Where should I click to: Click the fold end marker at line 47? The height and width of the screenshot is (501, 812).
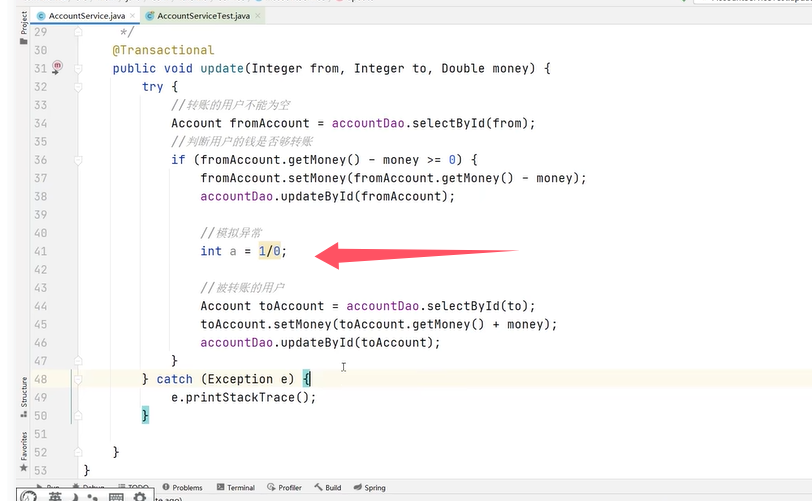78,361
